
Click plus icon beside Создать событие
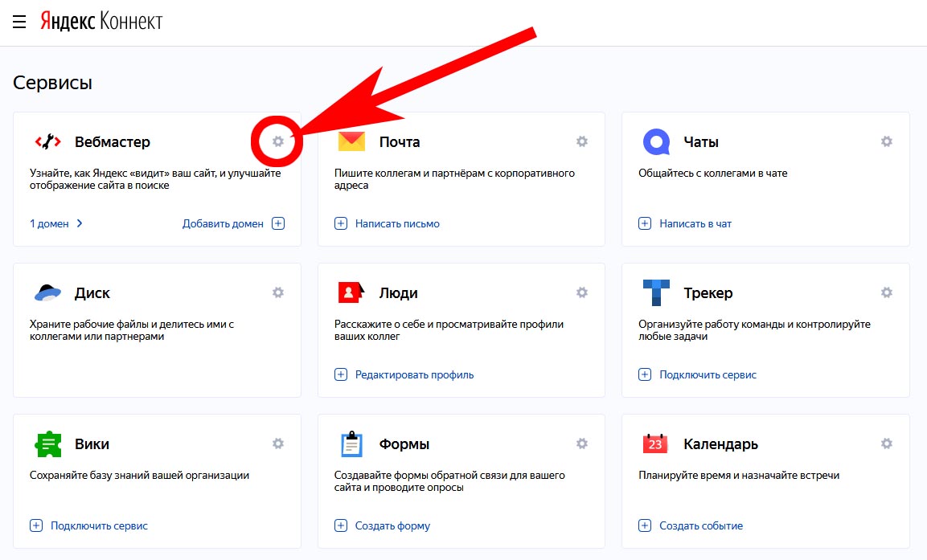[x=645, y=525]
